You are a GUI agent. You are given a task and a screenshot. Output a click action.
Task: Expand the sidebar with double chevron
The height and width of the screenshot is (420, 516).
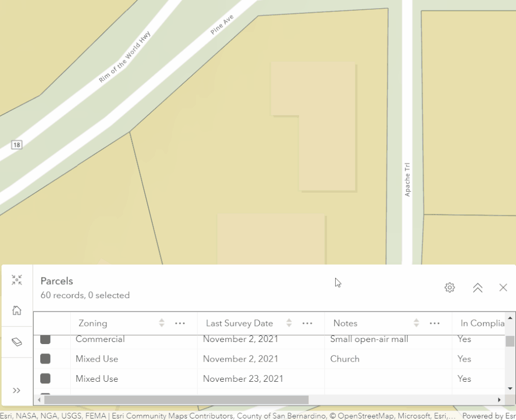17,391
